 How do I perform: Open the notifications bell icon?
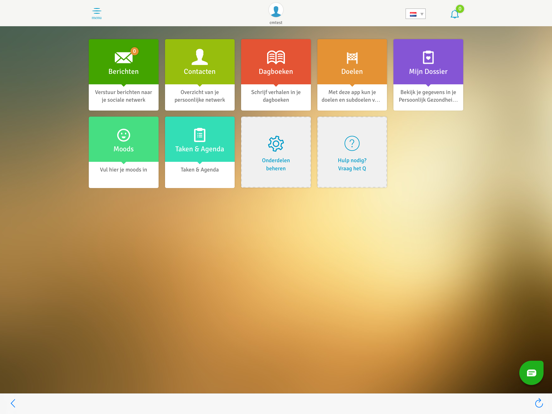(454, 14)
